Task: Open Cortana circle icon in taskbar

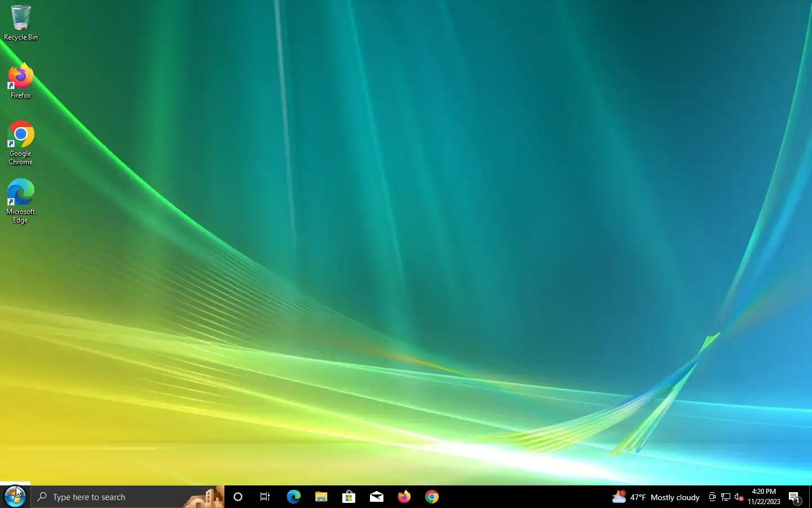Action: (238, 497)
